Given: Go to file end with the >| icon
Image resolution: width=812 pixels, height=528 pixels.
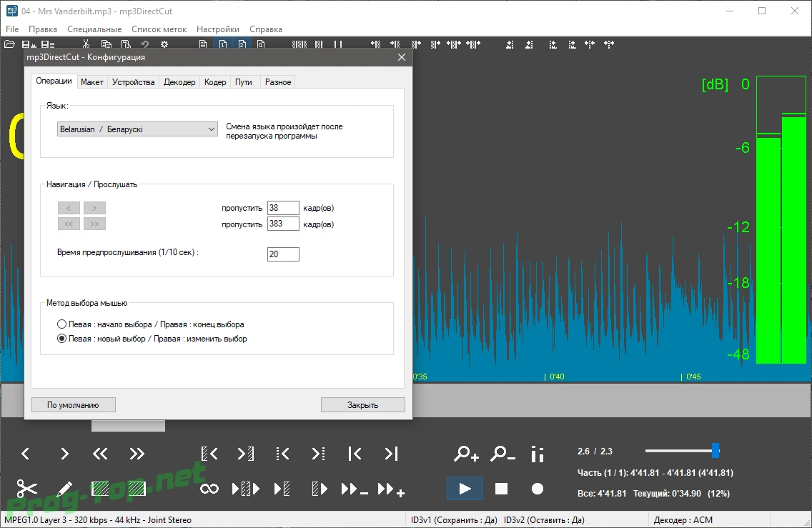Looking at the screenshot, I should pyautogui.click(x=392, y=454).
